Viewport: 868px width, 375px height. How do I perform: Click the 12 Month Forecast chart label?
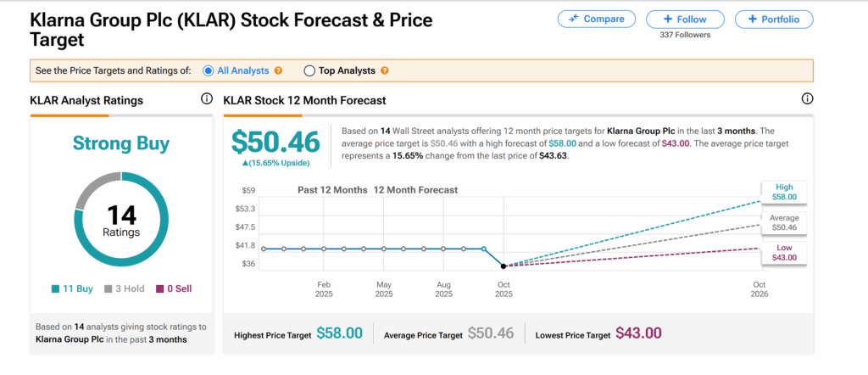pos(415,190)
